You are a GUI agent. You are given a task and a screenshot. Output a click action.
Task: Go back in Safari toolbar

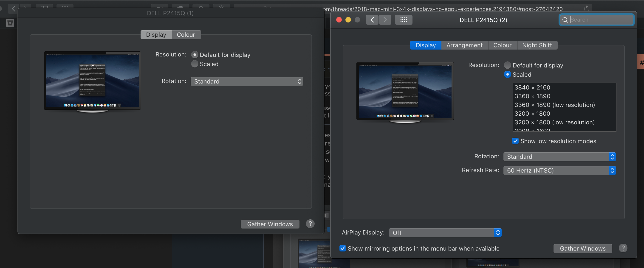(x=14, y=9)
